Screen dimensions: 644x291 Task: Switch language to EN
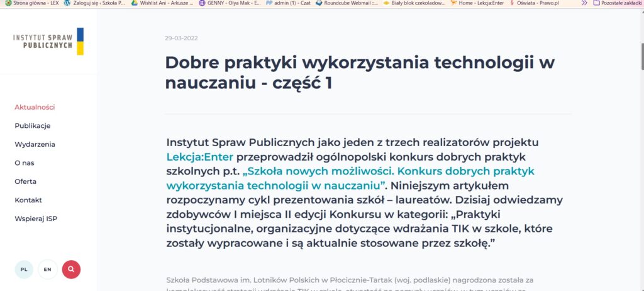47,269
